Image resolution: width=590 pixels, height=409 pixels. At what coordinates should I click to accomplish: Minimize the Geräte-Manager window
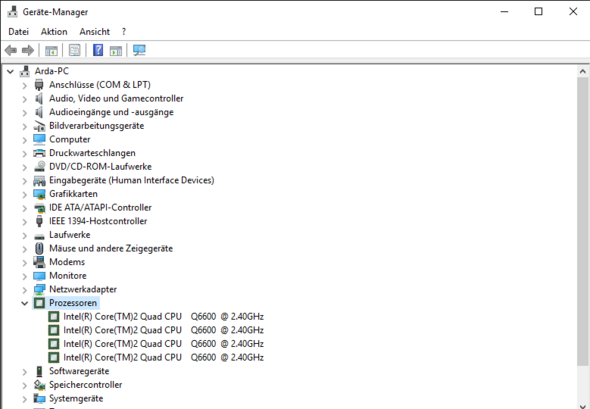point(504,12)
